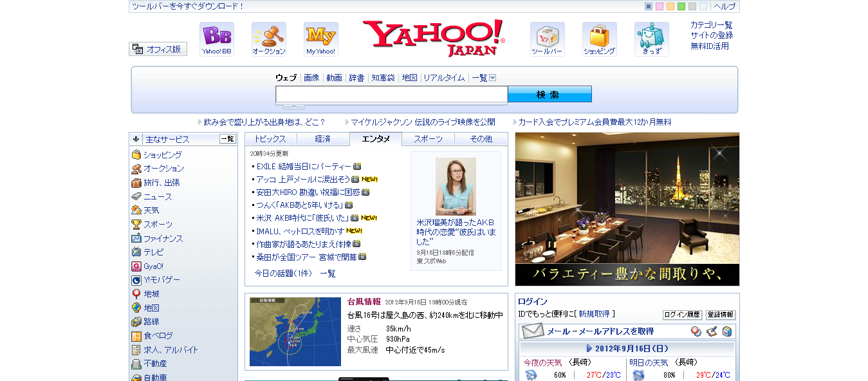
Task: Open the オークション gavel icon in header
Action: (269, 39)
